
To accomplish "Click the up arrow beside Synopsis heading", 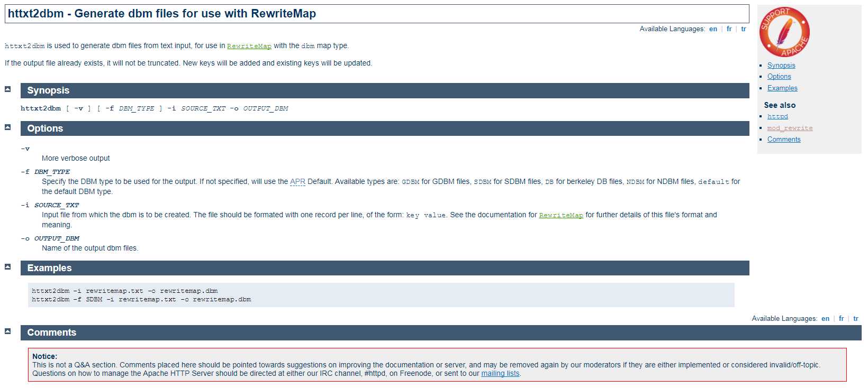I will coord(8,89).
